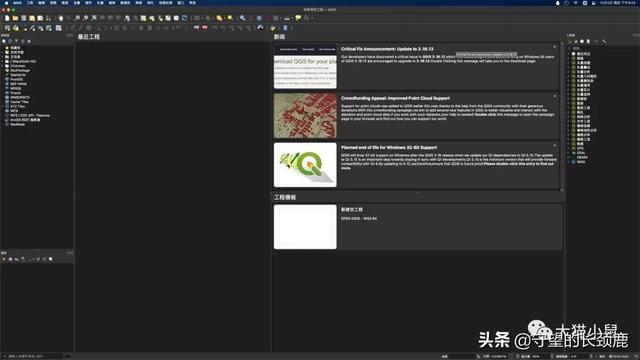Dismiss the Windows 32-bit support news item

coord(554,146)
